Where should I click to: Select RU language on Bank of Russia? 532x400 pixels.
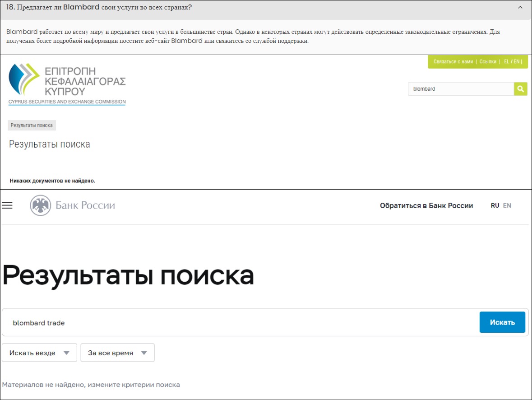(495, 205)
